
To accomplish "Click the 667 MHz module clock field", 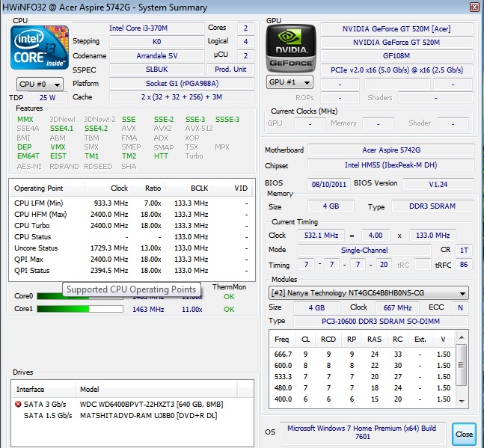I will pos(397,307).
